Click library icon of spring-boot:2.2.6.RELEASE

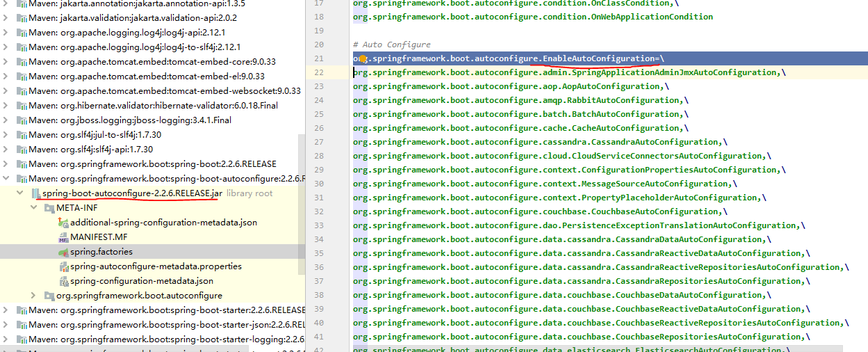pyautogui.click(x=21, y=164)
